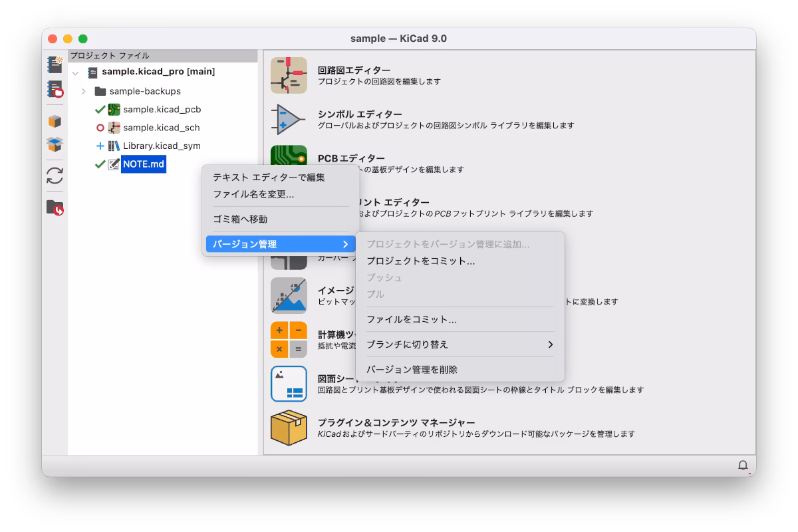Open Plugin and Content Manager box icon
This screenshot has width=798, height=532.
click(x=289, y=428)
